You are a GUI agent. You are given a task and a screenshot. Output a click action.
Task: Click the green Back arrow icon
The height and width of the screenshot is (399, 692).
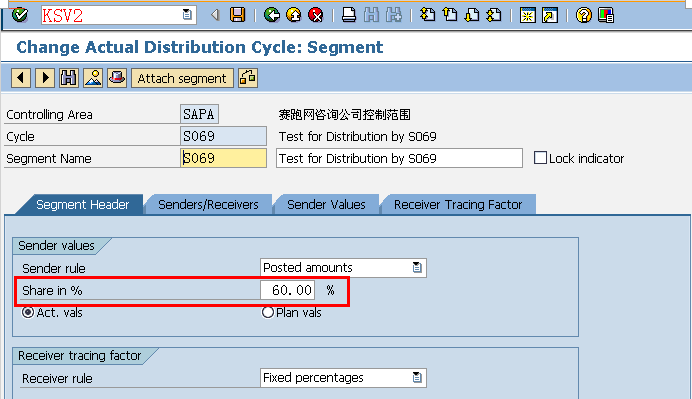coord(272,15)
